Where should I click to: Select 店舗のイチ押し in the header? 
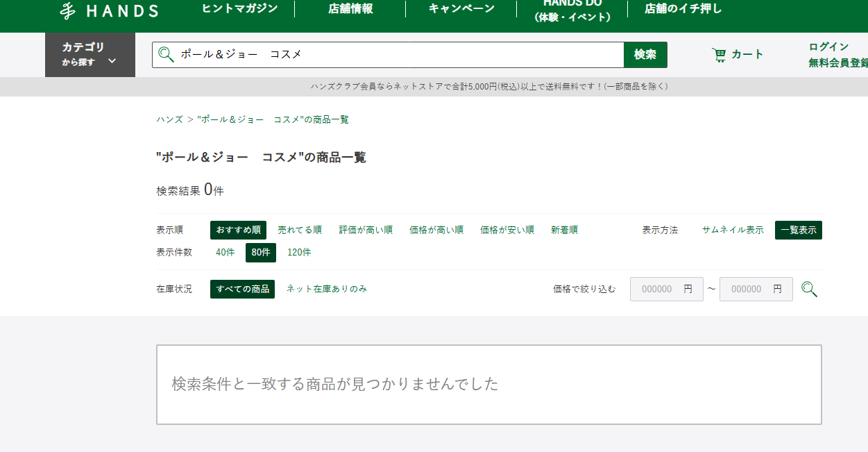pyautogui.click(x=683, y=9)
